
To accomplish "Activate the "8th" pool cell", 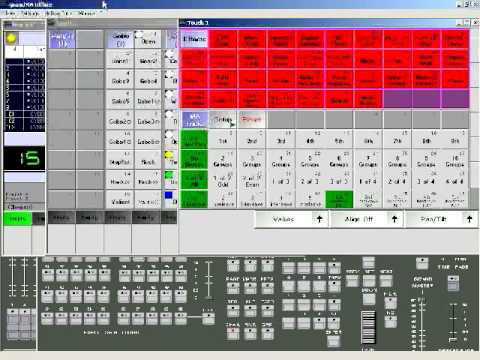I will 426,139.
